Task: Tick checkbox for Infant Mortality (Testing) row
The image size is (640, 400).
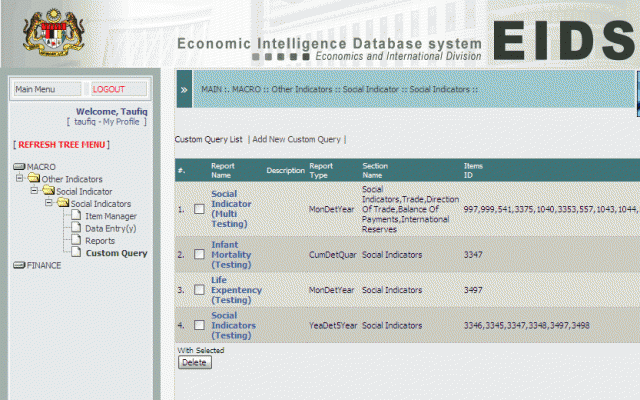Action: pyautogui.click(x=199, y=254)
